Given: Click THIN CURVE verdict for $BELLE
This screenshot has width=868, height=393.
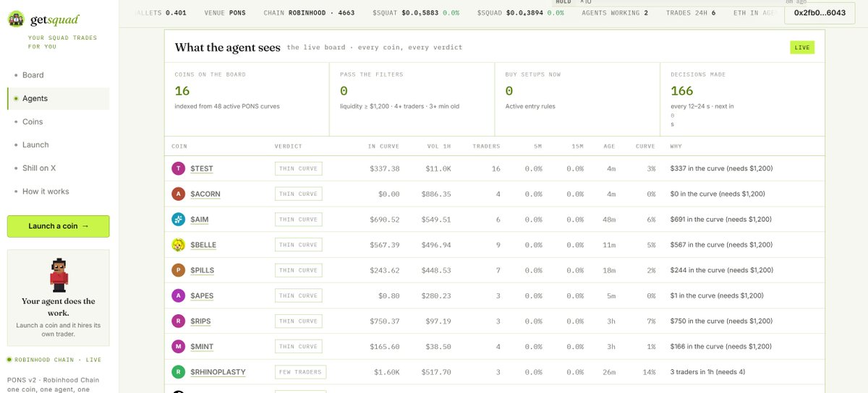Looking at the screenshot, I should pos(299,245).
